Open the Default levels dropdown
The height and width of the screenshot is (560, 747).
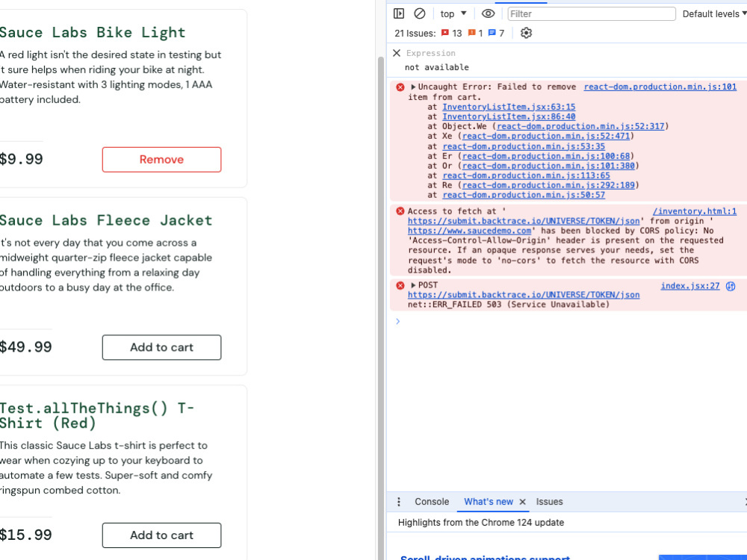(x=714, y=13)
